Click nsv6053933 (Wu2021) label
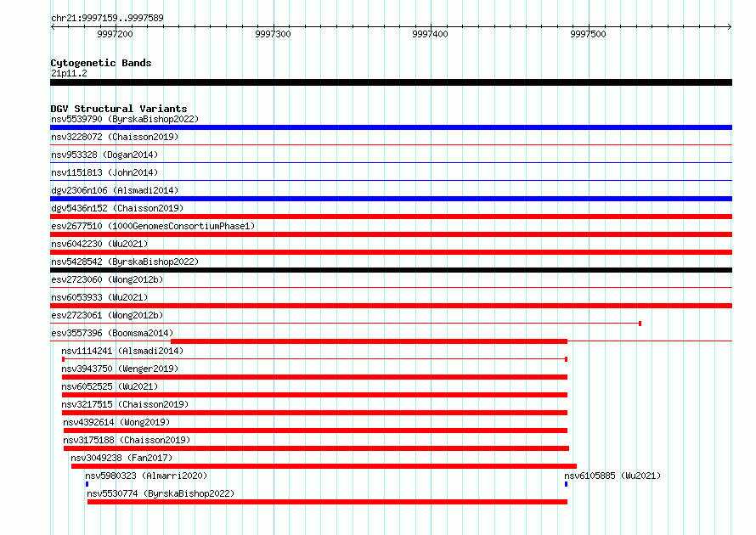 point(99,297)
